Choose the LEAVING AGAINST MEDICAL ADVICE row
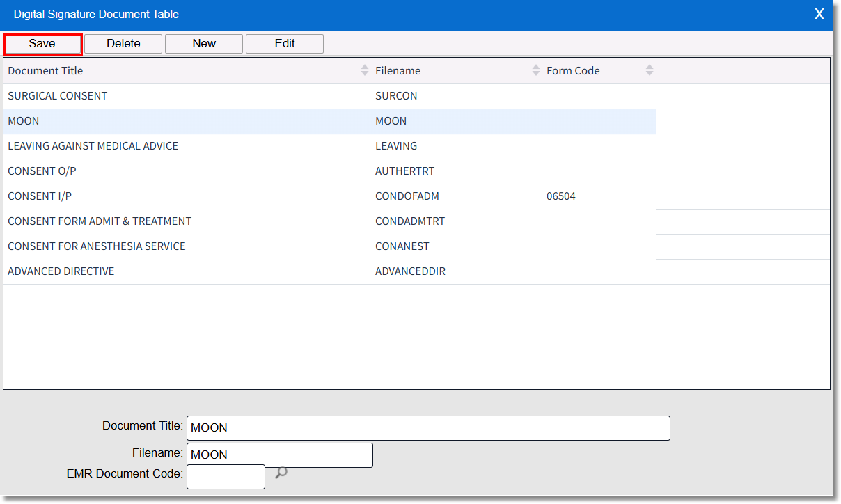The width and height of the screenshot is (841, 504). pos(93,146)
